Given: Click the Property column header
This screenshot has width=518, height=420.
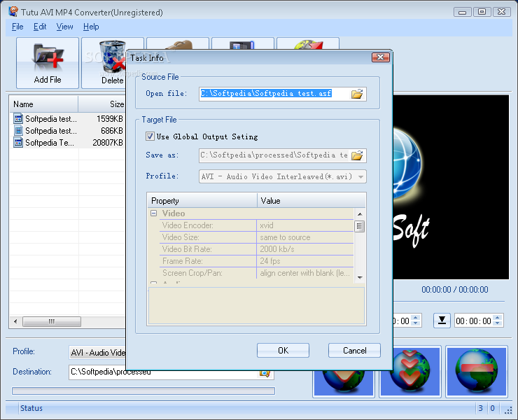Looking at the screenshot, I should 202,201.
